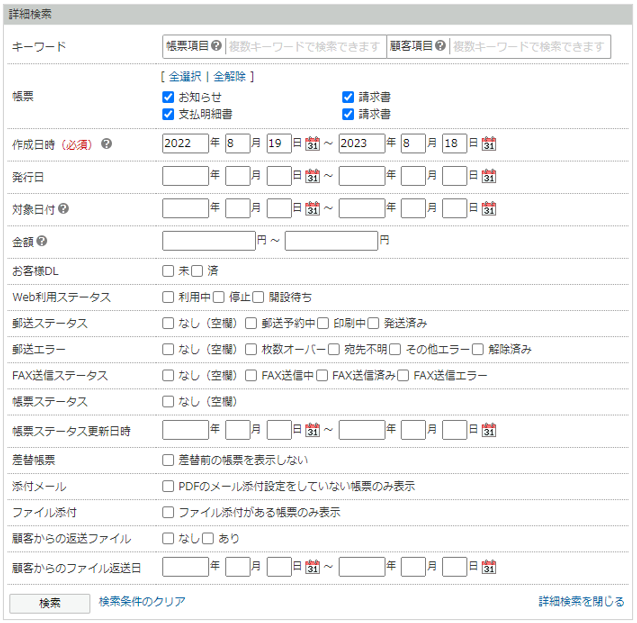
Task: Open calendar for 帳票ステータス更新日時 start date
Action: pyautogui.click(x=312, y=430)
